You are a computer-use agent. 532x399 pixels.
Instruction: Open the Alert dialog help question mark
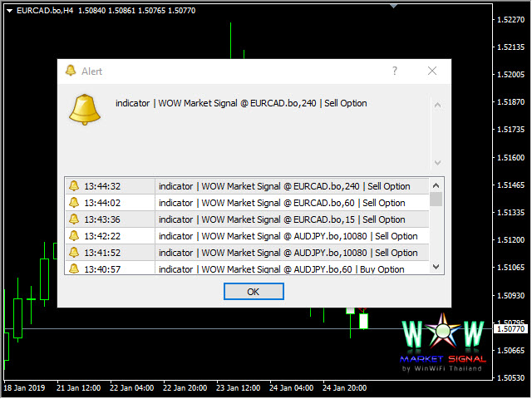point(395,71)
